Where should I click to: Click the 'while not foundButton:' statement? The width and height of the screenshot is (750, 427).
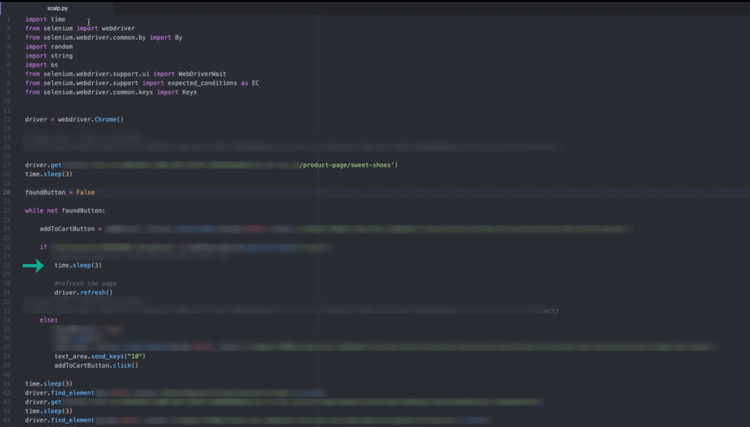tap(64, 210)
